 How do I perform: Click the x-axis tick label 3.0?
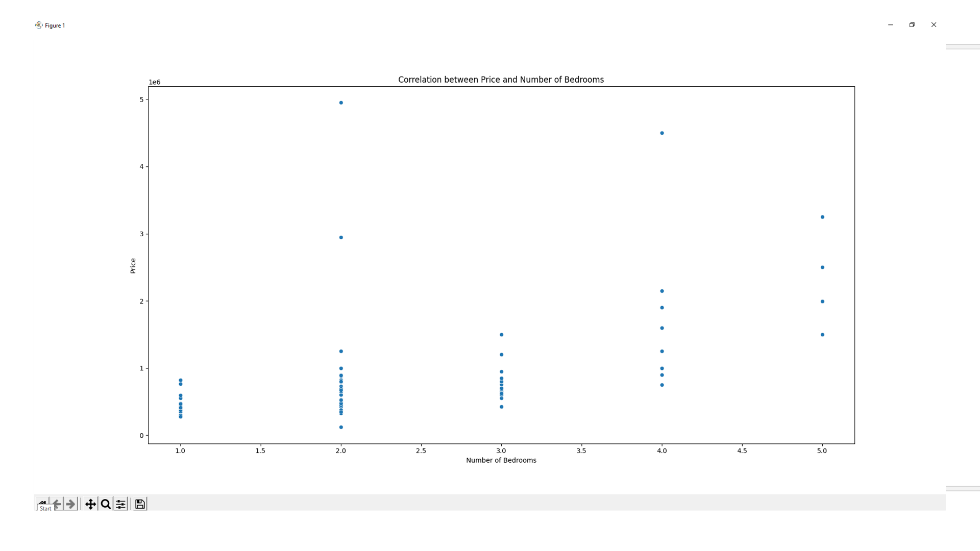point(501,450)
